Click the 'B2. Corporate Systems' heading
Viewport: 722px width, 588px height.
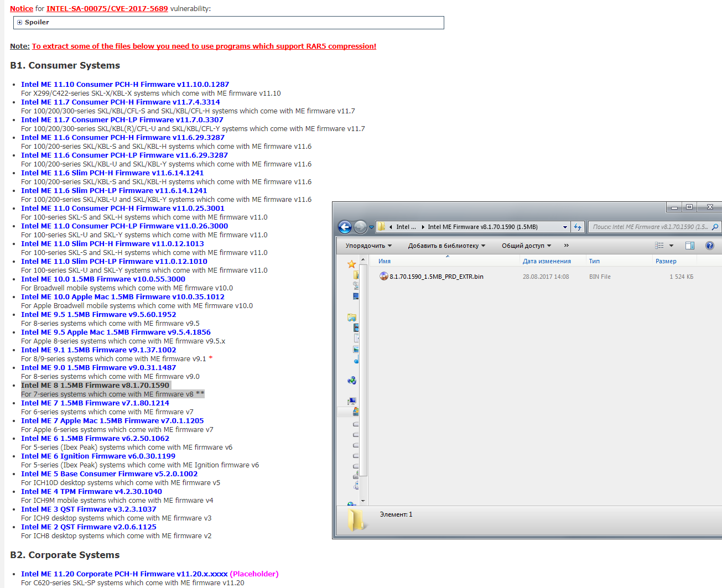point(65,555)
